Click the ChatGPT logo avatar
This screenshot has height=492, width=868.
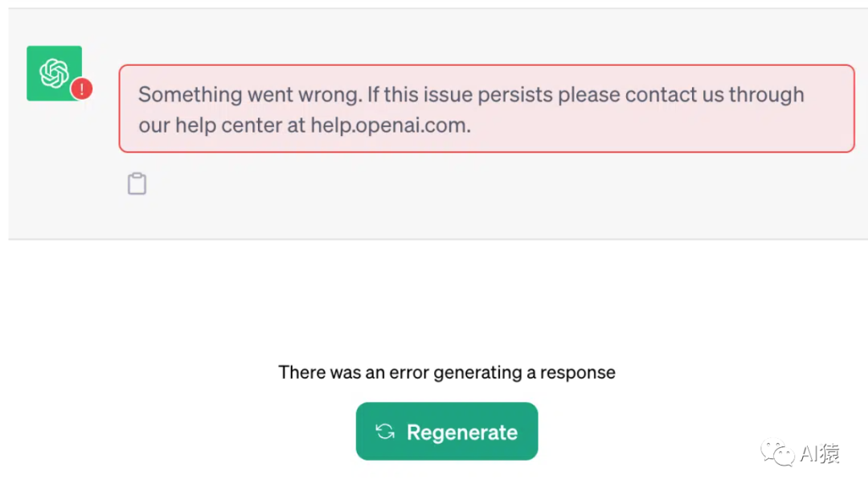(53, 72)
